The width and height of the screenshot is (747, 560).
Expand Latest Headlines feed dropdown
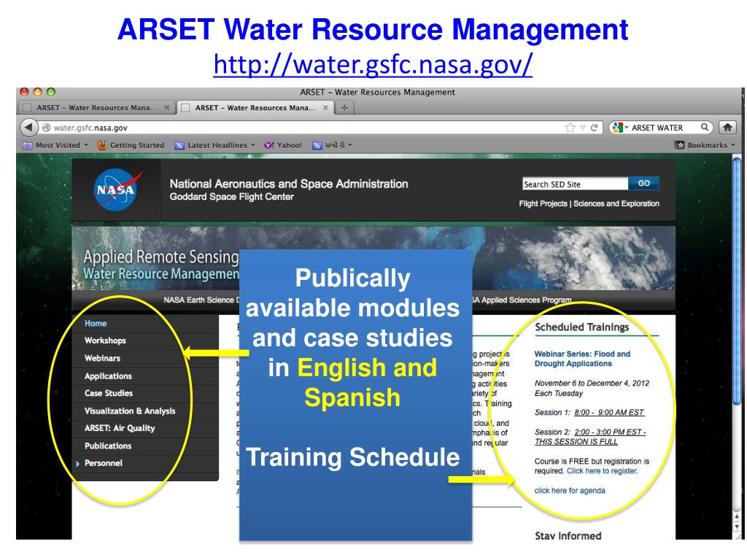click(x=215, y=145)
